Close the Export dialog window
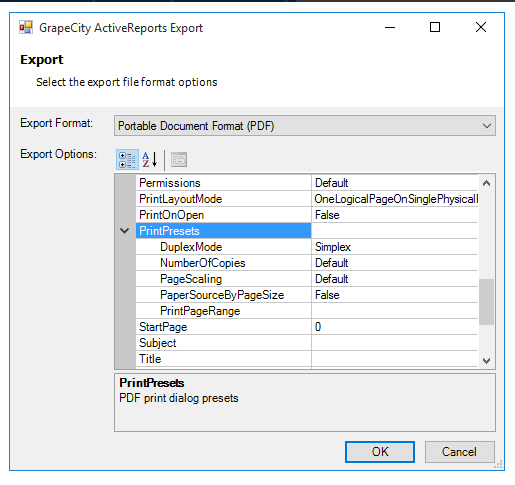This screenshot has width=515, height=485. click(x=481, y=27)
